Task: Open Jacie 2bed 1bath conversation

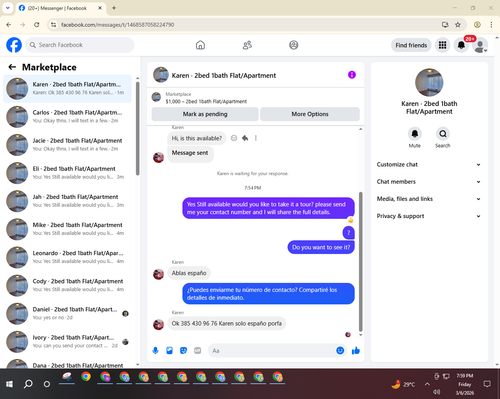Action: point(67,145)
